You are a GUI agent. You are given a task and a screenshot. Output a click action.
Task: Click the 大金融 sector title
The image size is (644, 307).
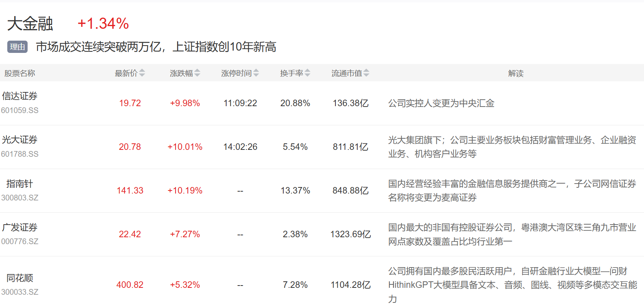tap(30, 24)
